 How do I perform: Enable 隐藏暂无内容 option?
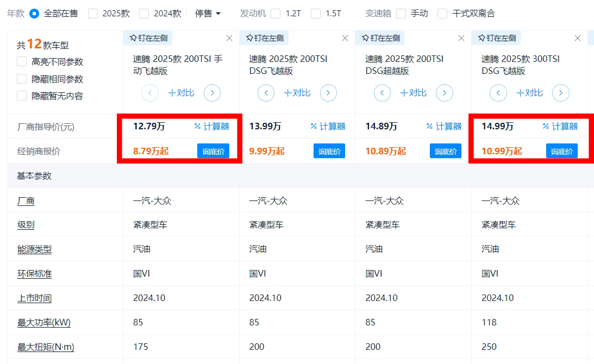tap(22, 96)
